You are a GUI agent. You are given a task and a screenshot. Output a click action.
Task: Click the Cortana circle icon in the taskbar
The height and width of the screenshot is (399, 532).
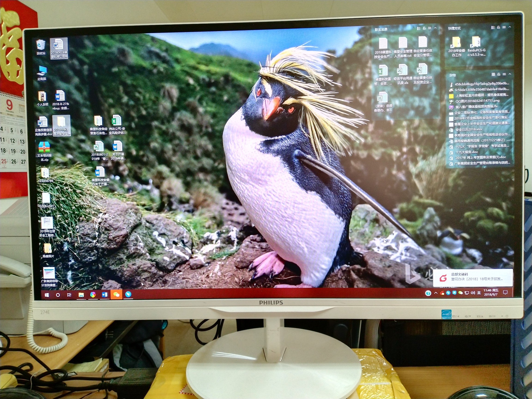[58, 295]
